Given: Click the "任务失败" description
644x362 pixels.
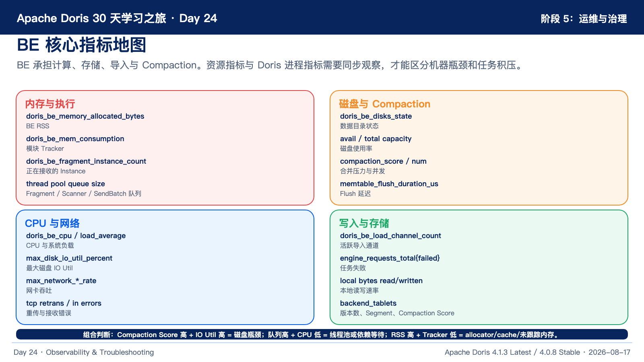Looking at the screenshot, I should pyautogui.click(x=353, y=268).
